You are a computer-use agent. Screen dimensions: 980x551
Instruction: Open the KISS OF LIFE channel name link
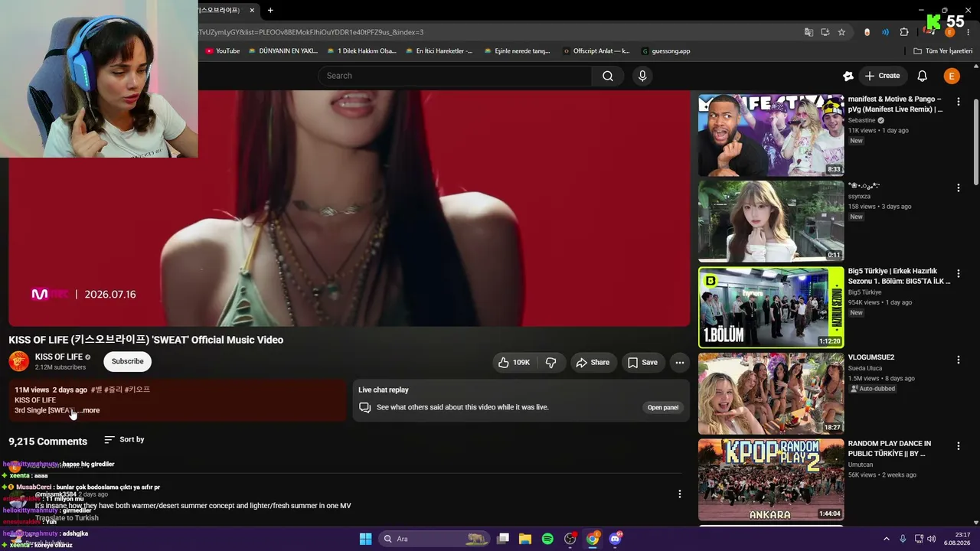pos(59,357)
